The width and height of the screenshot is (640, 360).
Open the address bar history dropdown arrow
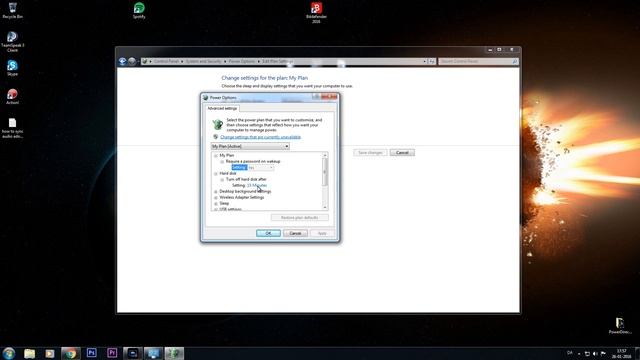(424, 61)
